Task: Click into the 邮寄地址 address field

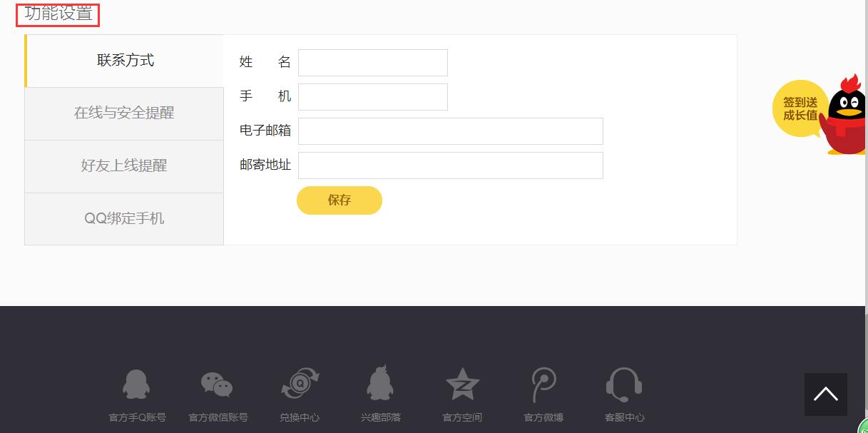Action: 451,165
